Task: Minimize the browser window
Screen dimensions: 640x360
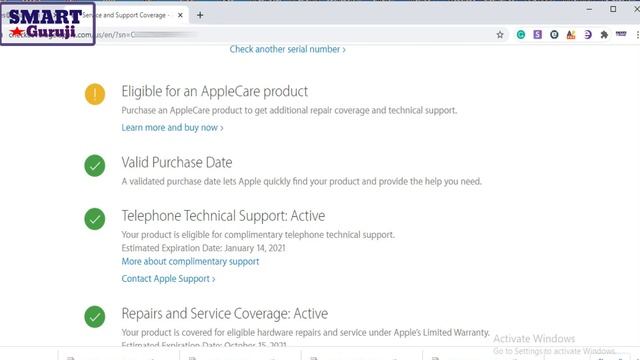Action: [589, 9]
